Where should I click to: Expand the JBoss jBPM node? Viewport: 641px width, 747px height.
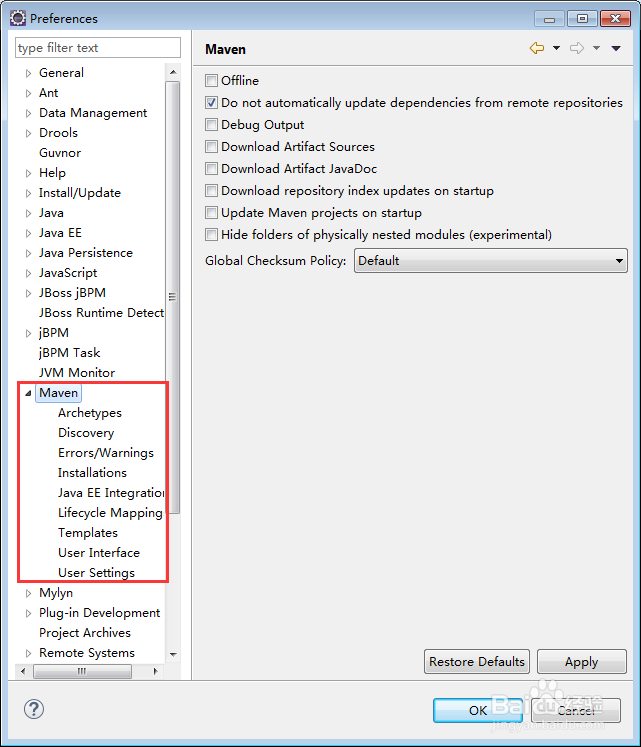tap(29, 293)
